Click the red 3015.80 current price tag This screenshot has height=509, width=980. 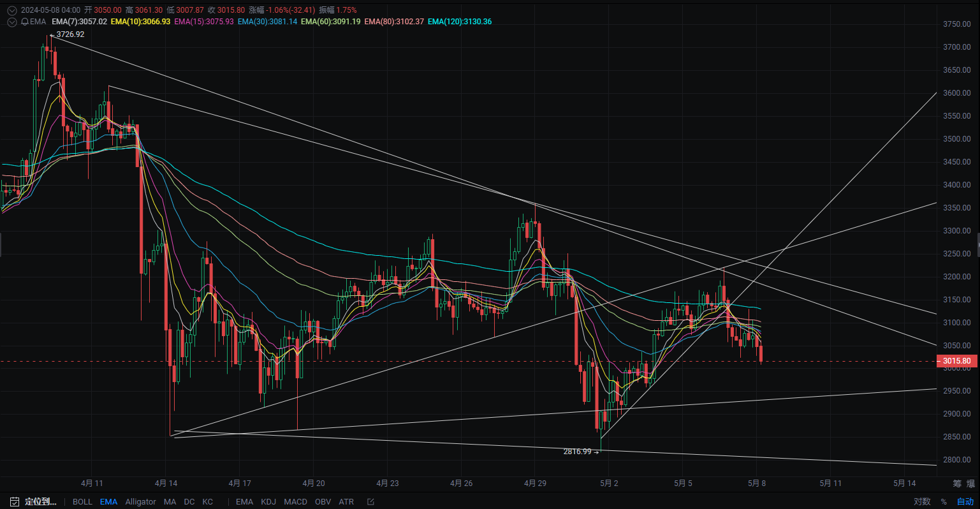pyautogui.click(x=956, y=361)
